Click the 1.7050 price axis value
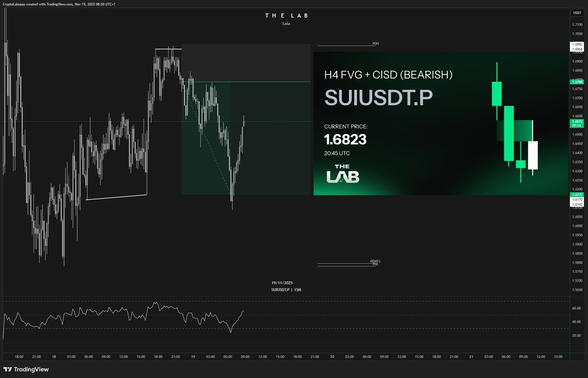Screen dimensions: 588x378 577,34
